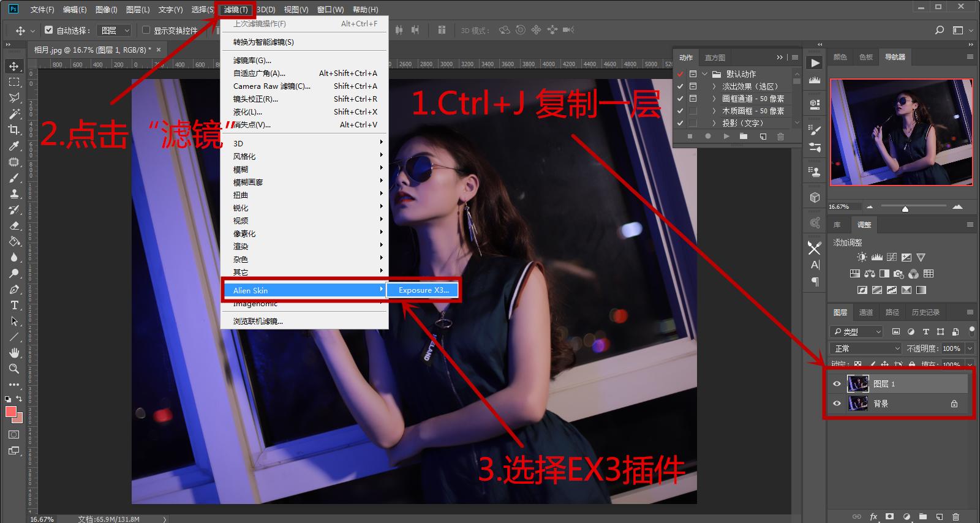
Task: Select the Hand tool
Action: 13,353
